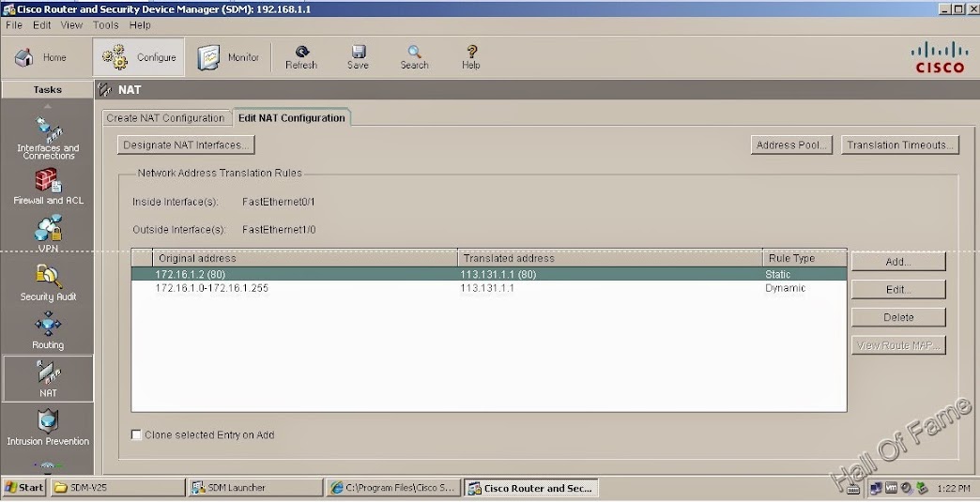Screen dimensions: 980x502
Task: Save the running configuration
Action: (x=359, y=57)
